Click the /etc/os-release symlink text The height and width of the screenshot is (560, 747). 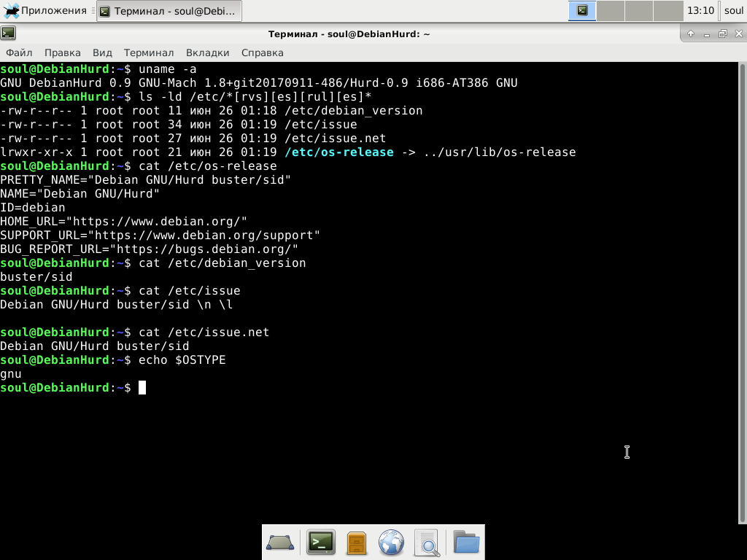coord(339,152)
